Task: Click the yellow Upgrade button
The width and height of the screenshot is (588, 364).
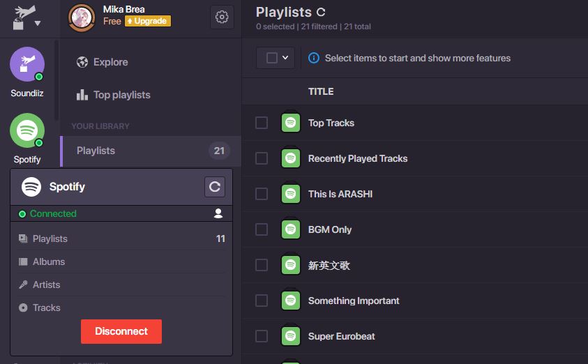Action: [x=148, y=21]
